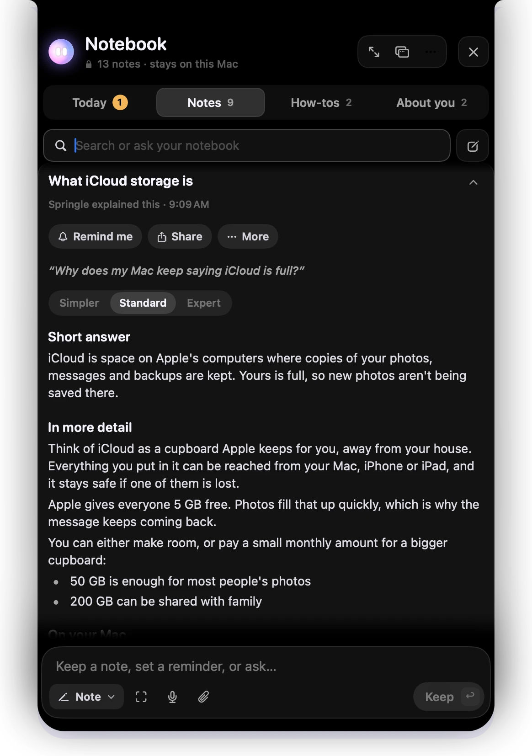Switch to the Today tab
The height and width of the screenshot is (756, 532).
(100, 102)
